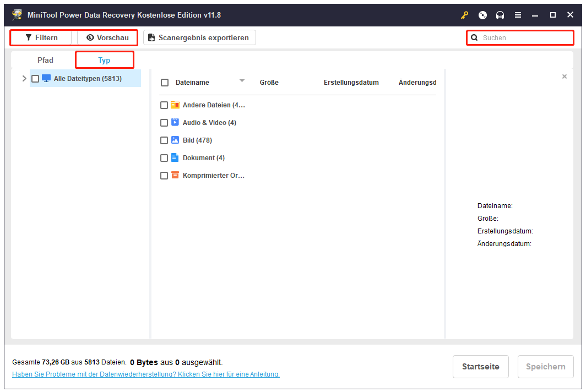
Task: Switch to the Typ tab
Action: pos(104,60)
